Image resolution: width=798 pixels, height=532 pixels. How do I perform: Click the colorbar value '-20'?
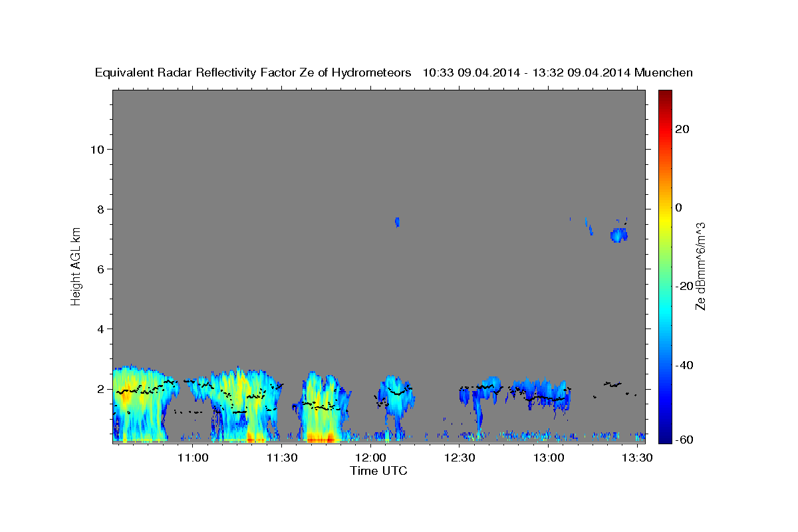click(x=684, y=286)
